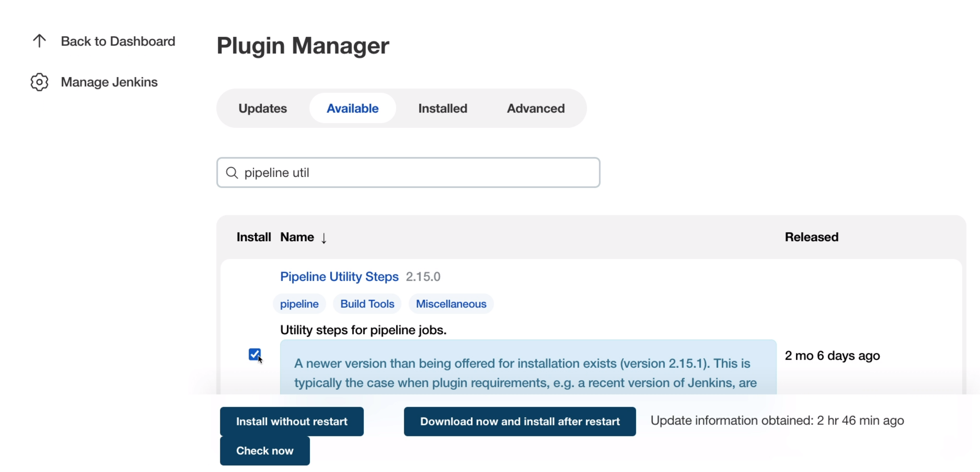Click the Miscellaneous category tag
The image size is (980, 472).
(x=451, y=304)
